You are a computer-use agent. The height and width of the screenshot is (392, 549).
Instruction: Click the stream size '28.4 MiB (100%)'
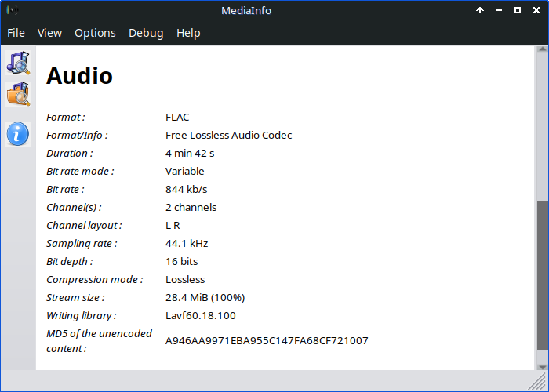pos(205,297)
